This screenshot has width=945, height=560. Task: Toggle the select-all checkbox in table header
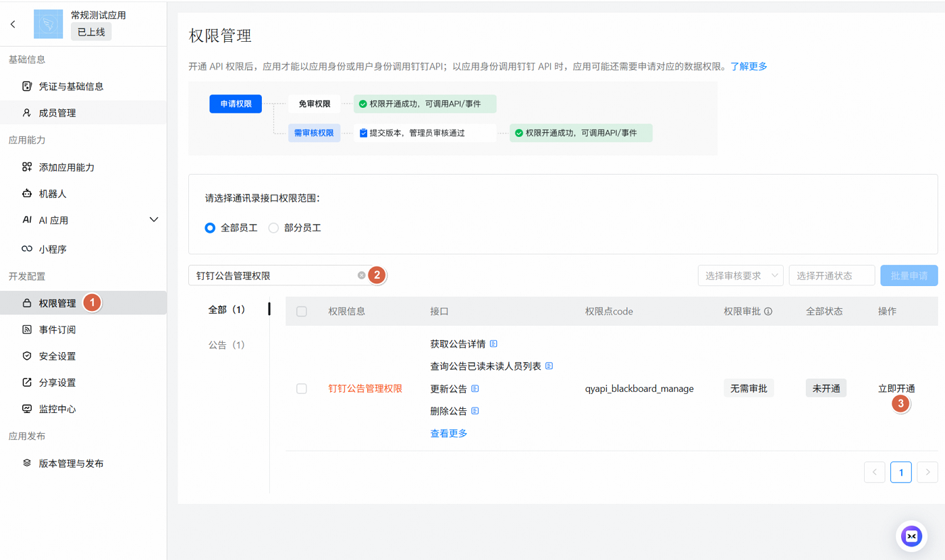302,312
